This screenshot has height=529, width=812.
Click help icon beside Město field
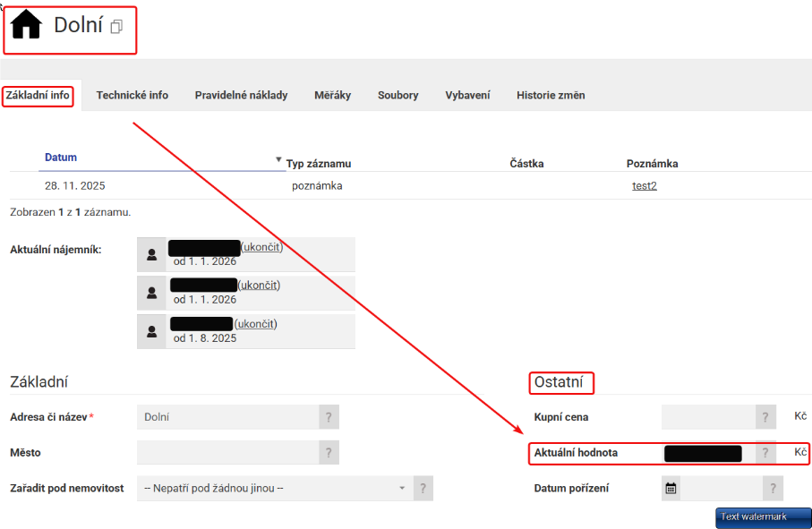tap(329, 453)
